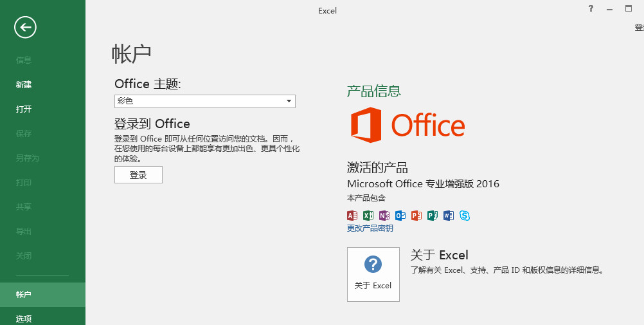This screenshot has width=644, height=325.
Task: Click the OneNote app icon
Action: [384, 215]
